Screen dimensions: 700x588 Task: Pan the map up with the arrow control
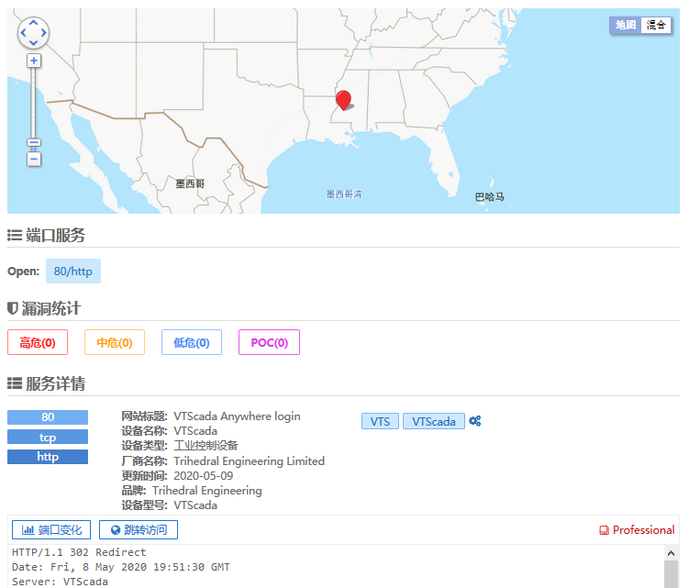pos(33,22)
